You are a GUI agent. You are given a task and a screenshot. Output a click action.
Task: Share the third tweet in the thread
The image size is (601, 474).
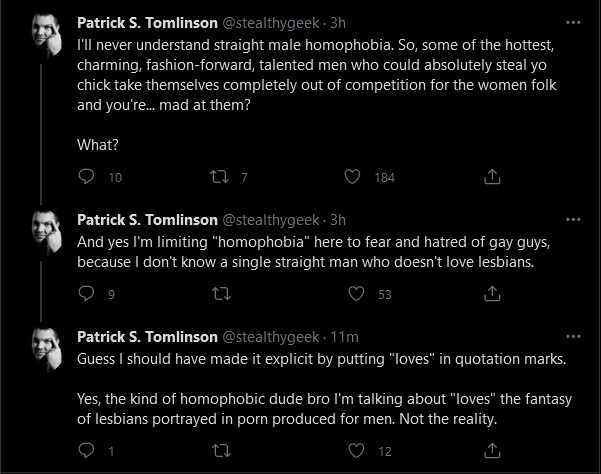click(x=492, y=451)
